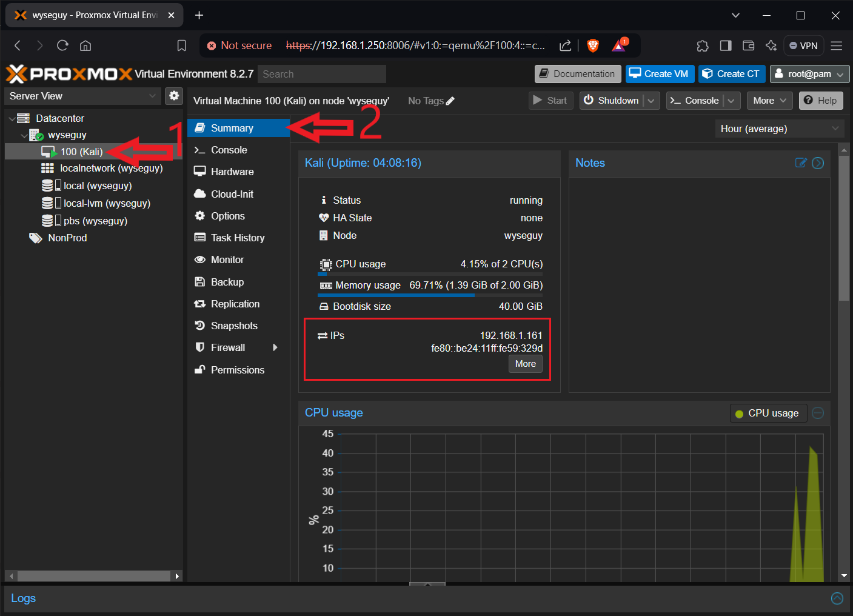Viewport: 853px width, 616px height.
Task: Click the tree horizontal scrollbar
Action: click(x=94, y=576)
